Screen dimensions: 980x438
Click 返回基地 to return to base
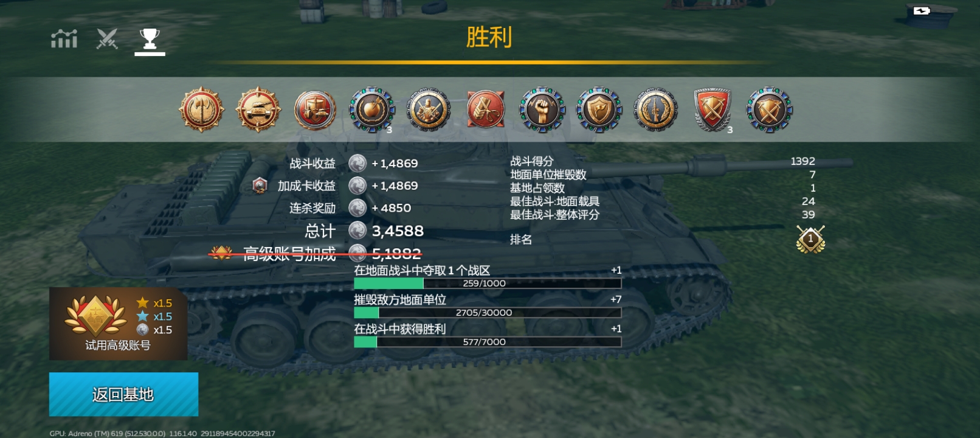[123, 394]
